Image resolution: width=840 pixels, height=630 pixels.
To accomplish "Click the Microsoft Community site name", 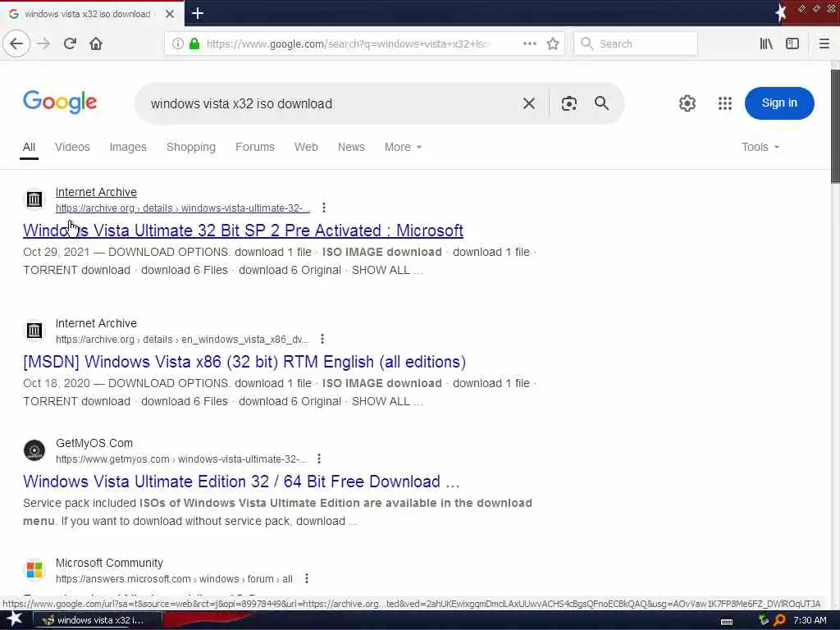I will point(109,563).
